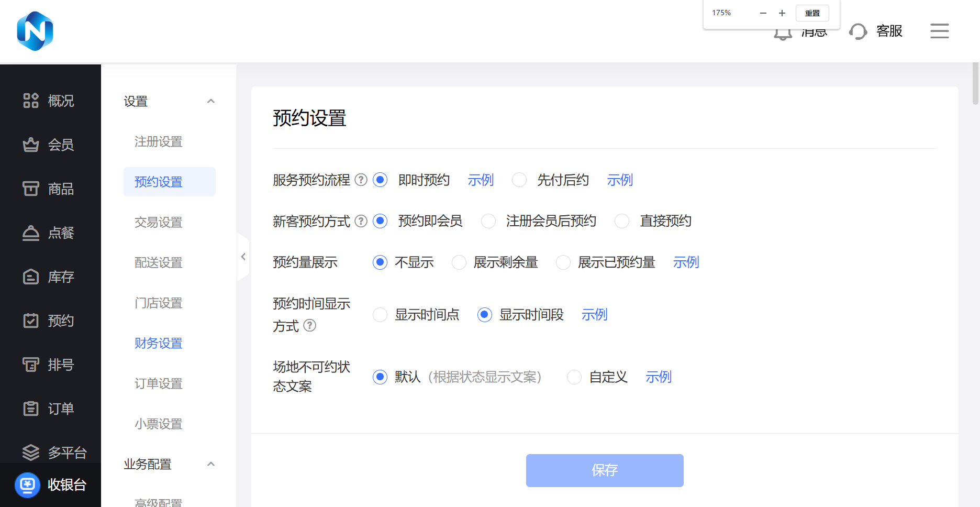
Task: Select 自定义 radio option
Action: coord(574,377)
